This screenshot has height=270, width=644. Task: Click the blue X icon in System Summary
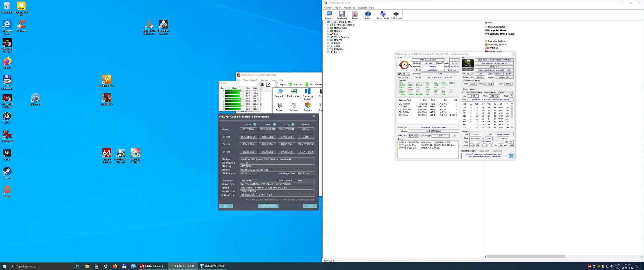pos(511,156)
